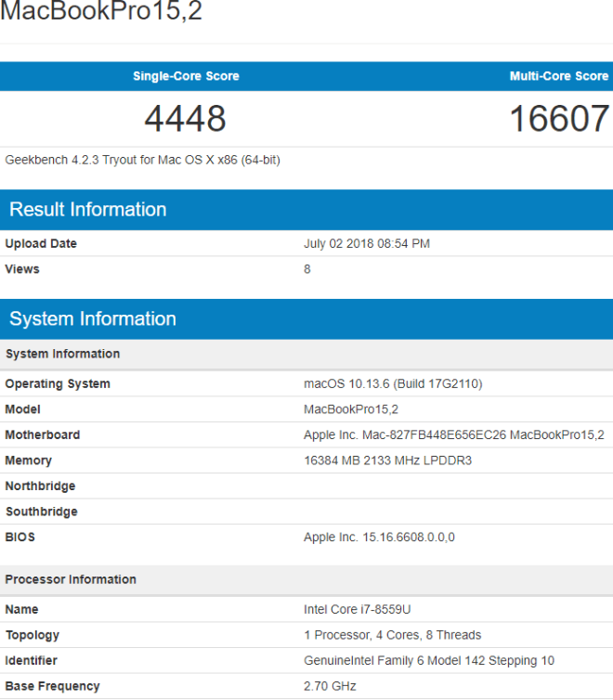The image size is (613, 700).
Task: Click the Processor Information subsection header
Action: [71, 579]
